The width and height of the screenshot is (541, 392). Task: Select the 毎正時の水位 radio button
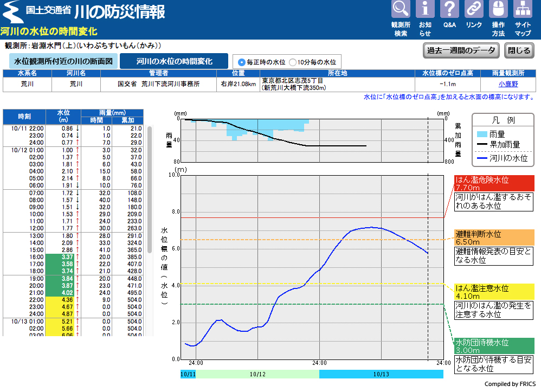(x=242, y=62)
